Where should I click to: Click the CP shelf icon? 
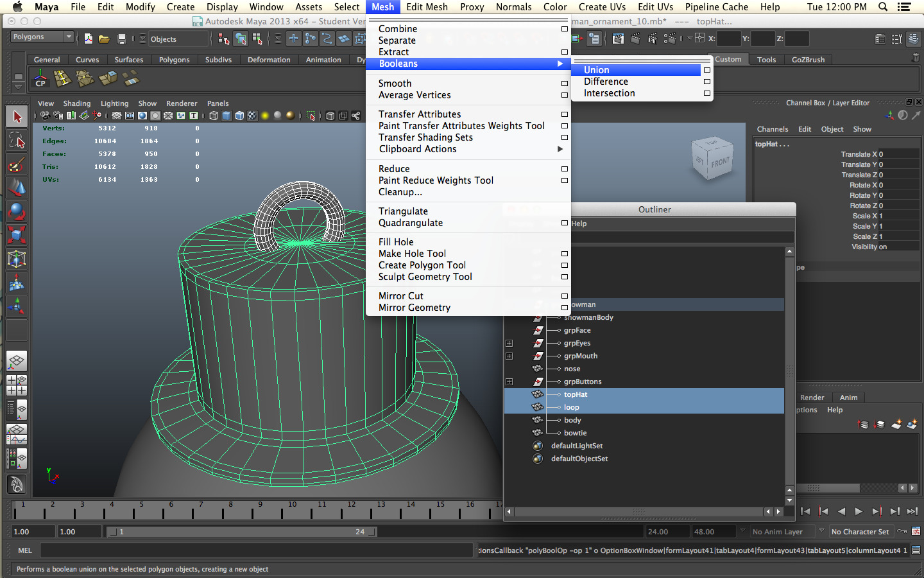tap(40, 79)
